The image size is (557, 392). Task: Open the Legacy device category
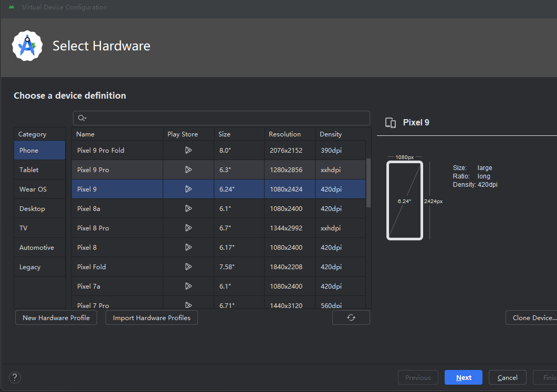30,267
